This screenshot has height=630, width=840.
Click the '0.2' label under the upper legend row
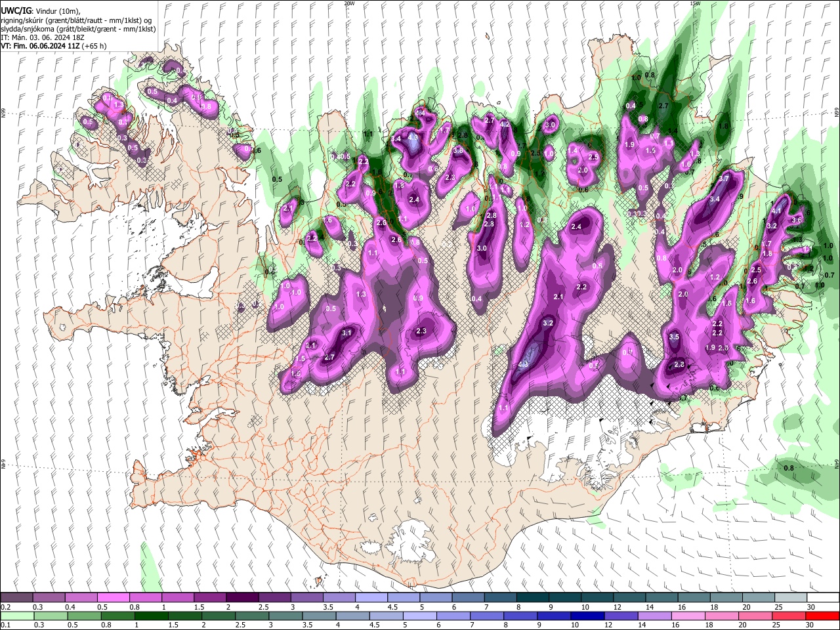pos(5,607)
